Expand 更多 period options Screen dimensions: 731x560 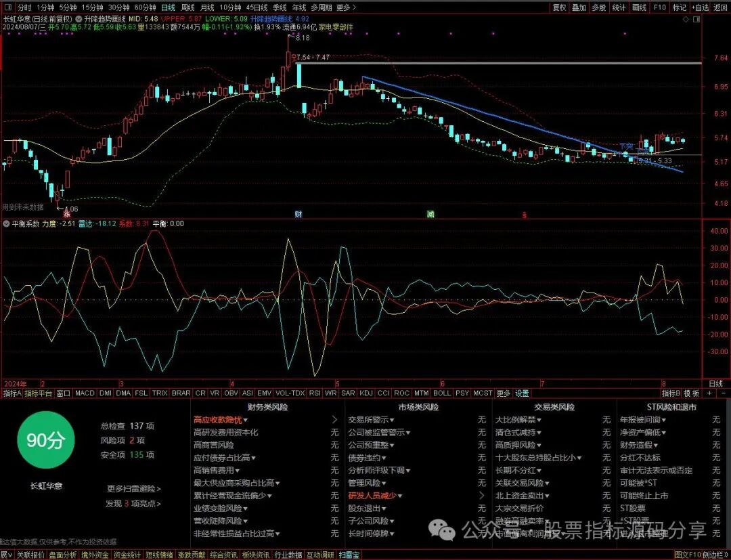(x=346, y=7)
